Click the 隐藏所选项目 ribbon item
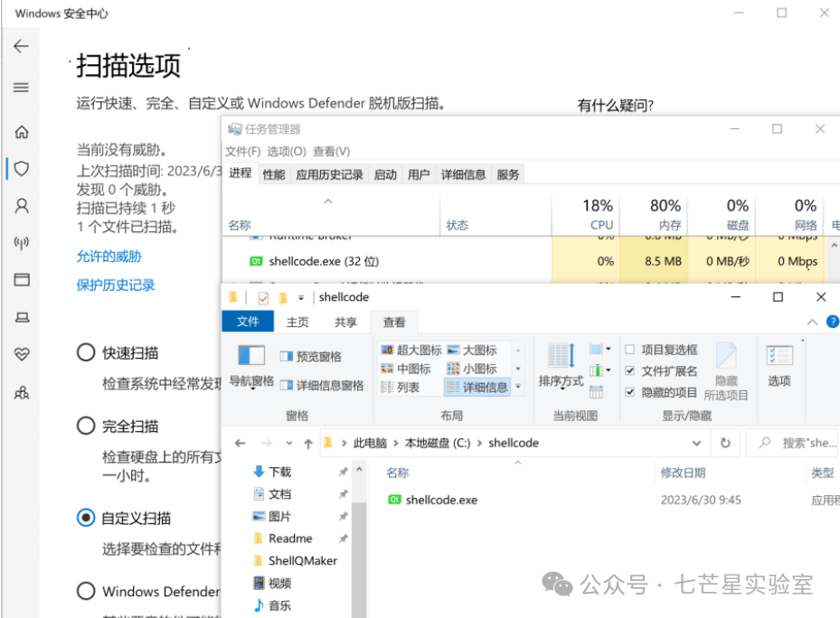The width and height of the screenshot is (840, 618). pyautogui.click(x=725, y=368)
